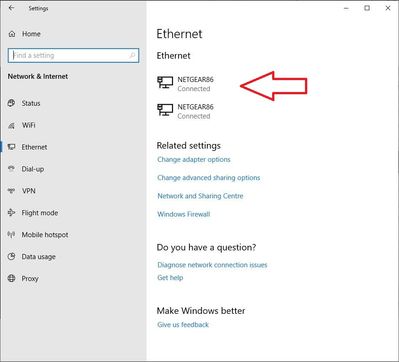Click the Dial-up phone icon

pos(12,169)
